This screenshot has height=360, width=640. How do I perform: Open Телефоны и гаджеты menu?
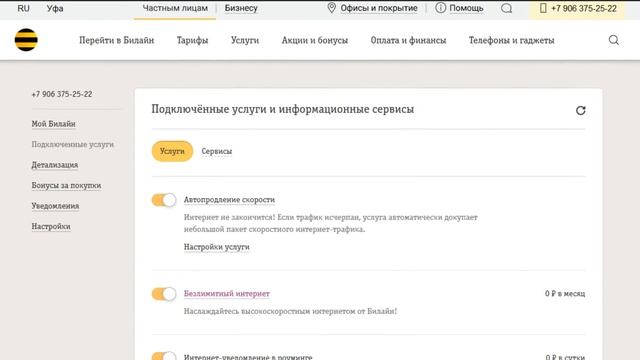coord(511,40)
